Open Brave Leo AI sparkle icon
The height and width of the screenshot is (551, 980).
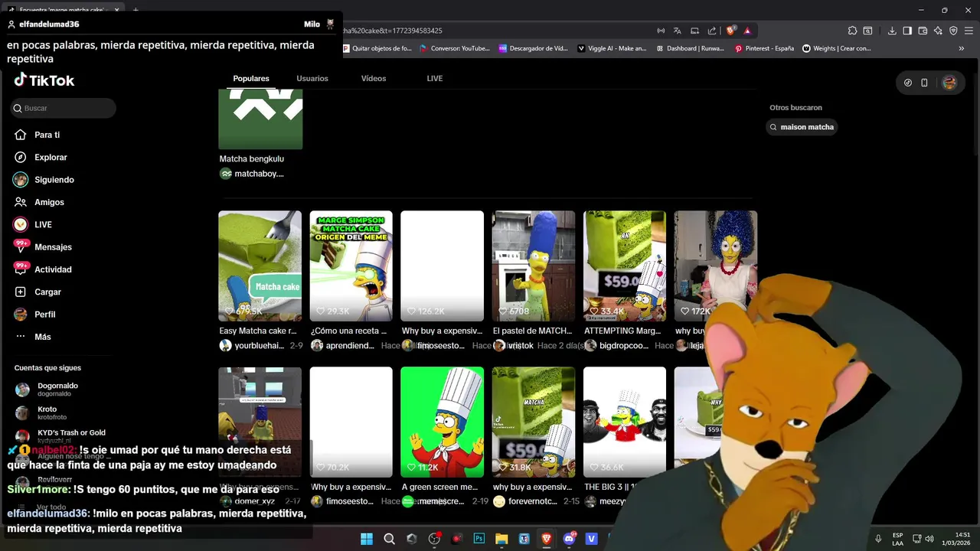(x=938, y=31)
